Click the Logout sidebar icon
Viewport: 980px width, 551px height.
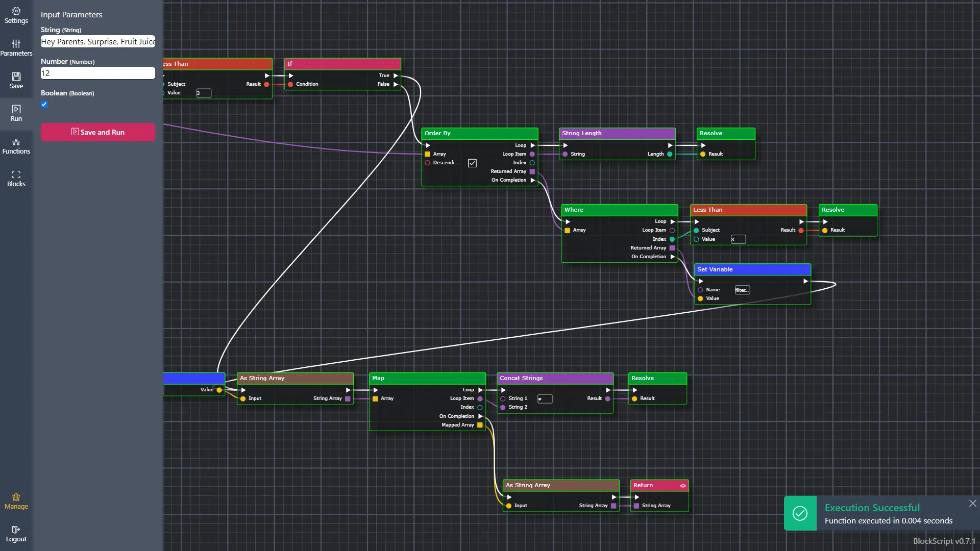(16, 530)
